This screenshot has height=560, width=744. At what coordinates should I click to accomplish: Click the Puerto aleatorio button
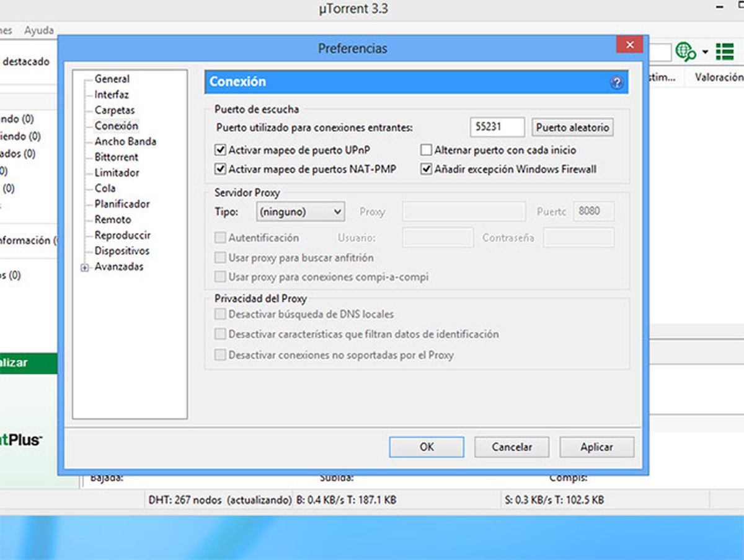tap(572, 127)
